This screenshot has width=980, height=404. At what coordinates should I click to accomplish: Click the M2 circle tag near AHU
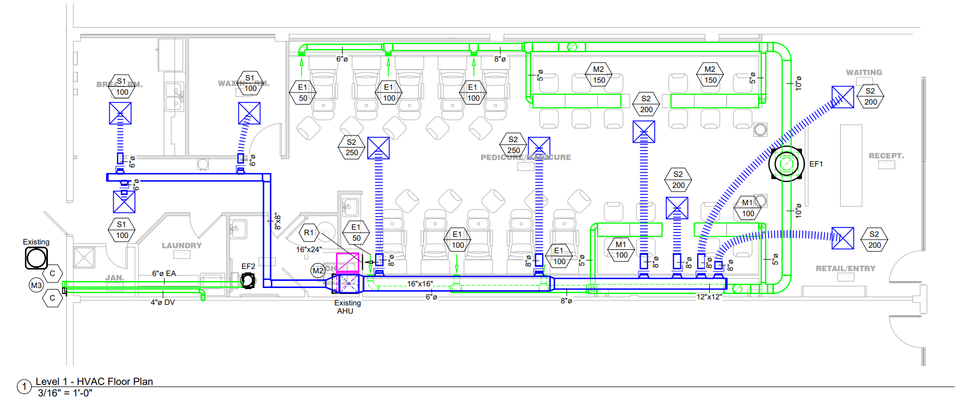(x=318, y=271)
